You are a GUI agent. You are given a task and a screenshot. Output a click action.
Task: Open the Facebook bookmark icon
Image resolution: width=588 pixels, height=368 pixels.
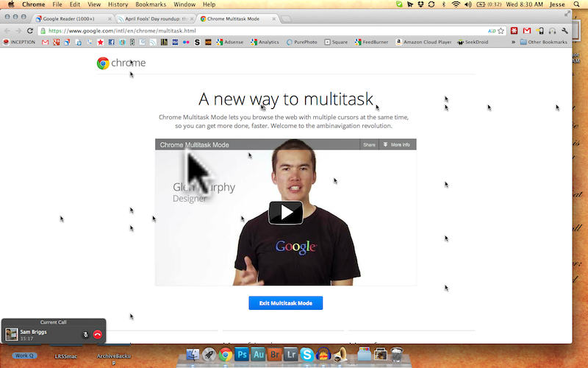pos(112,42)
